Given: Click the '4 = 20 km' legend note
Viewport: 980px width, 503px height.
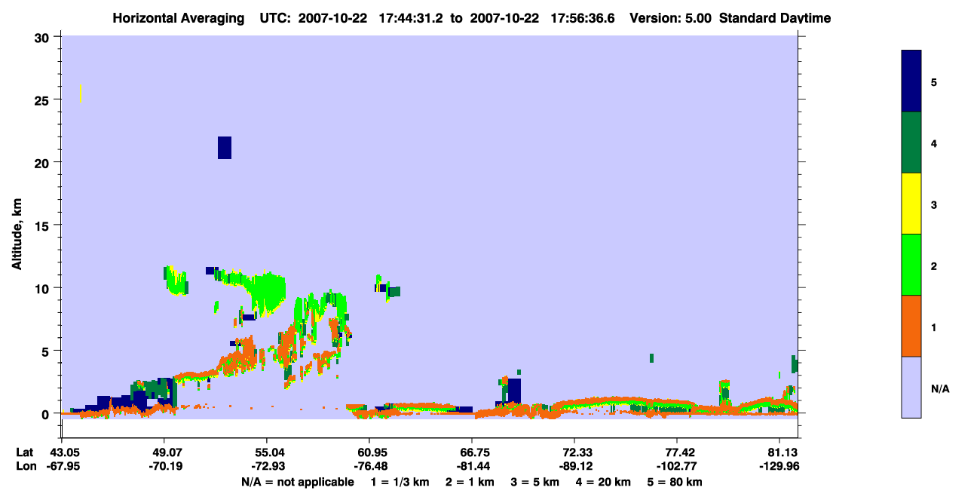Looking at the screenshot, I should tap(604, 481).
